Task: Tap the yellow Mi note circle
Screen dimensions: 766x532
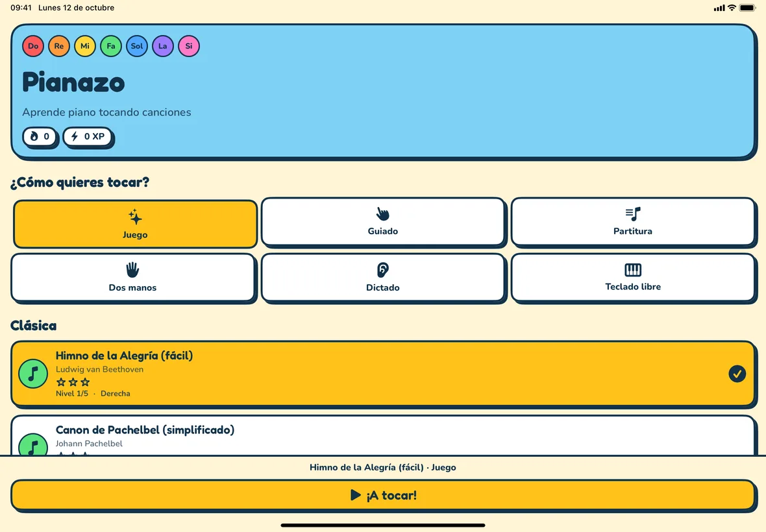Action: point(85,46)
